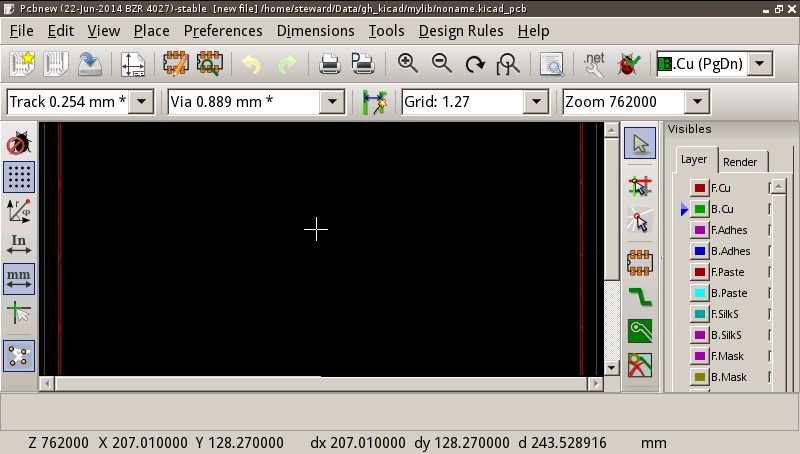Image resolution: width=800 pixels, height=454 pixels.
Task: Click canvas horizontal scrollbar right arrow
Action: (x=595, y=384)
